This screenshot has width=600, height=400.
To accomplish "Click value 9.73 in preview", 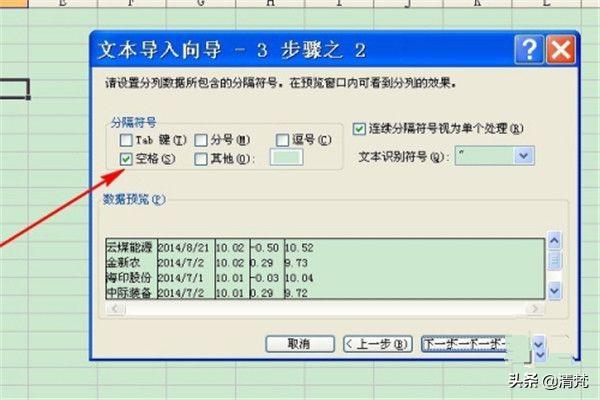I will coord(296,263).
